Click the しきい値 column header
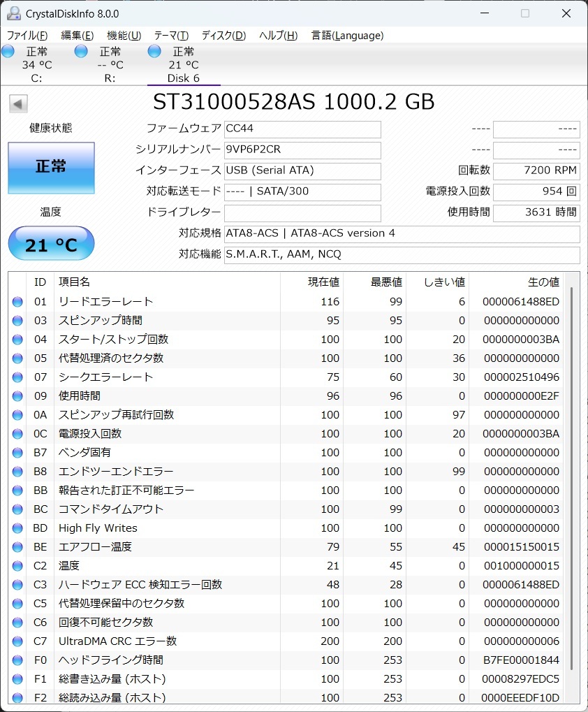The image size is (588, 712). (x=438, y=282)
